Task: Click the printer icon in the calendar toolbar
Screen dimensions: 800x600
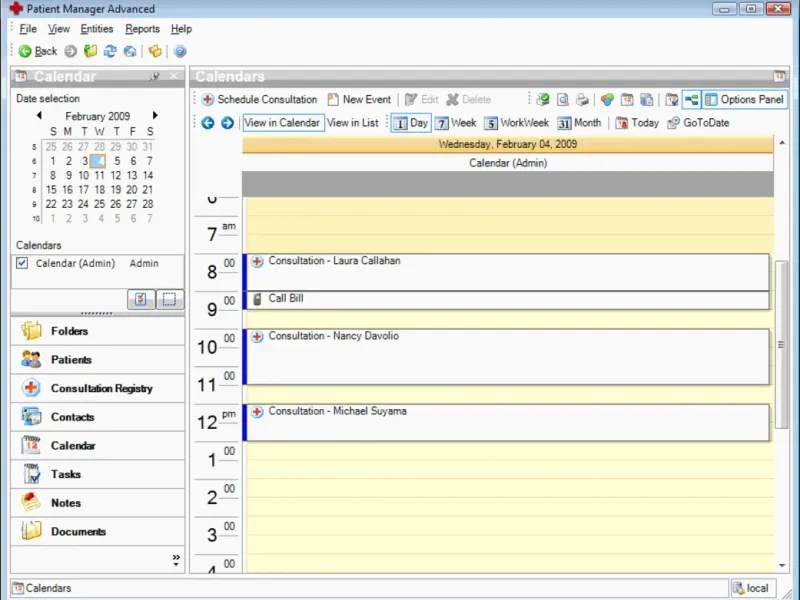Action: click(582, 100)
